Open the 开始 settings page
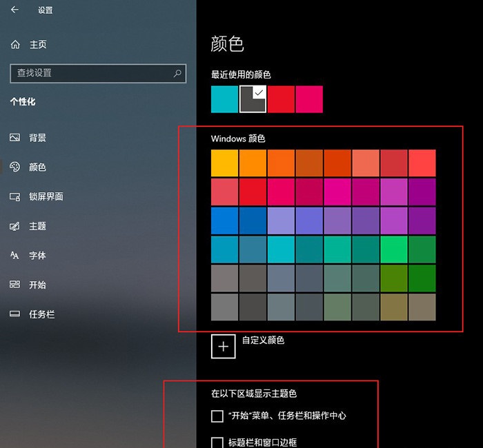The width and height of the screenshot is (483, 448). 37,285
